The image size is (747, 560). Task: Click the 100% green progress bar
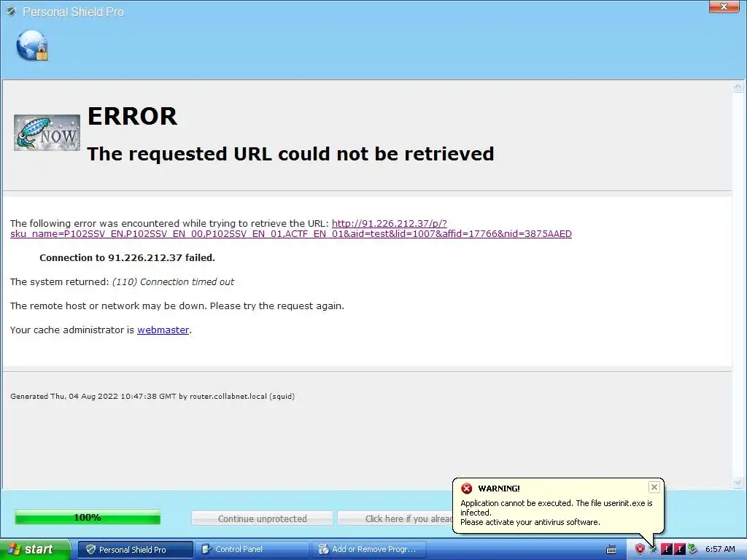coord(88,517)
